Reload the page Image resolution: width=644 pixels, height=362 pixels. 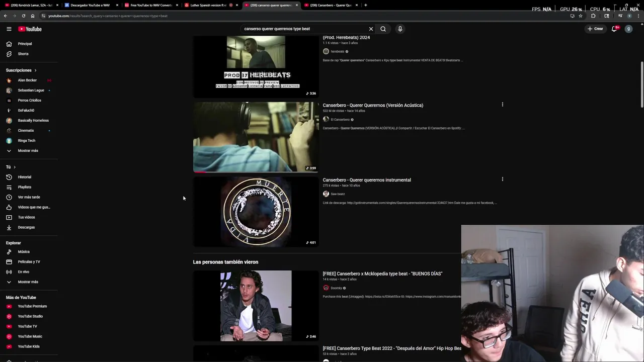point(24,16)
